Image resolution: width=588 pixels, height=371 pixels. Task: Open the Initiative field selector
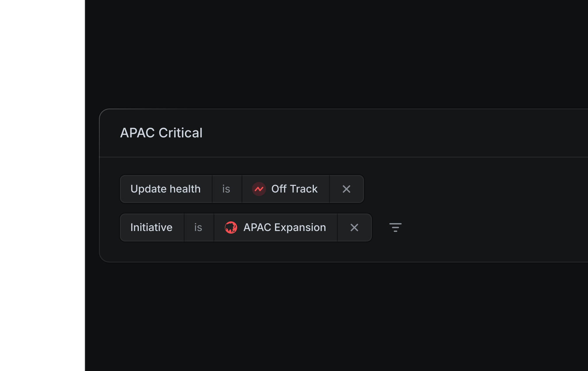click(152, 228)
